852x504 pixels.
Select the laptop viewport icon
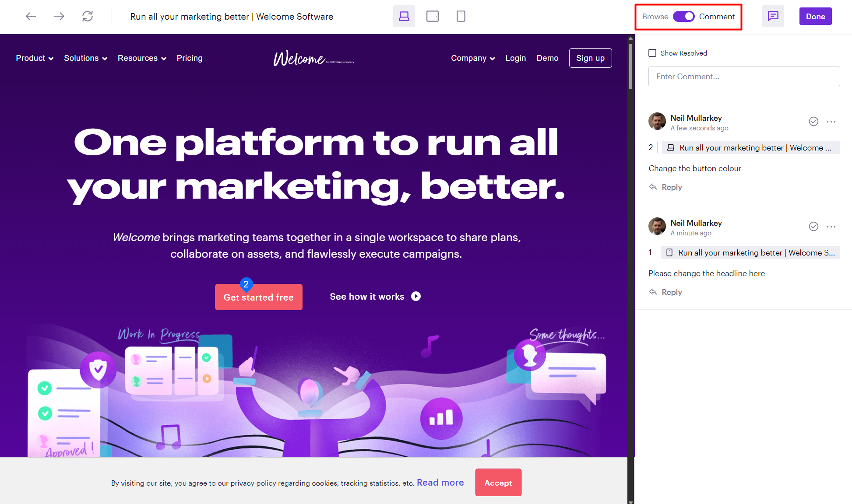point(404,17)
